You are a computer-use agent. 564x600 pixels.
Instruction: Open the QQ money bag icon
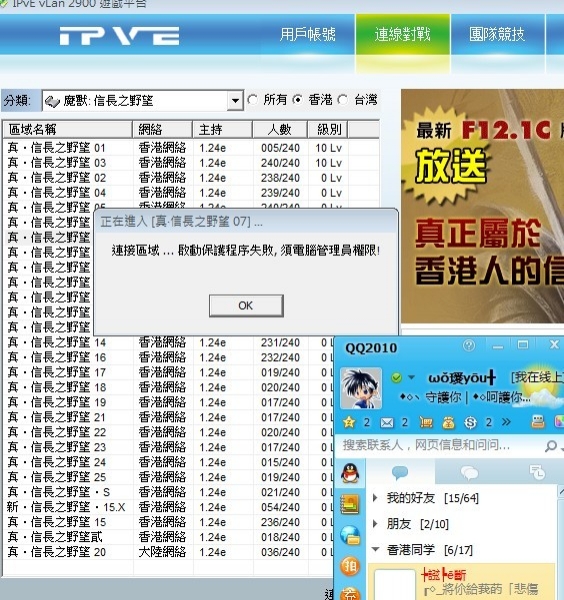[x=448, y=422]
